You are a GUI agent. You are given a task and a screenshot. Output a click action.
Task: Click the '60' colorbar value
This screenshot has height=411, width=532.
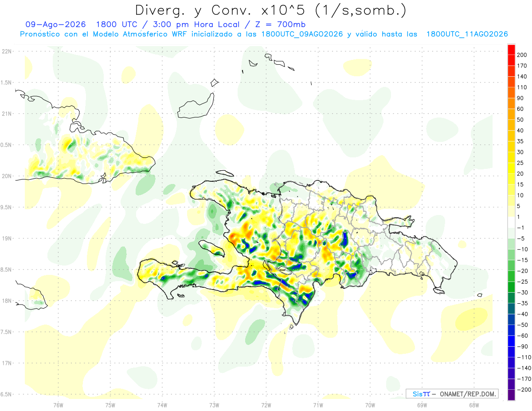pos(521,109)
